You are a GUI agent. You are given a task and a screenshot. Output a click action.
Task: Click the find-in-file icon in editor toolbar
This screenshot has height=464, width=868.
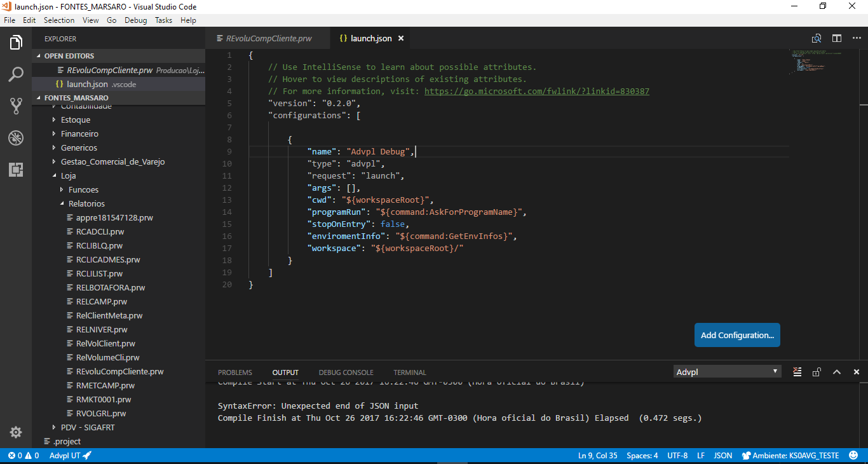[x=817, y=39]
